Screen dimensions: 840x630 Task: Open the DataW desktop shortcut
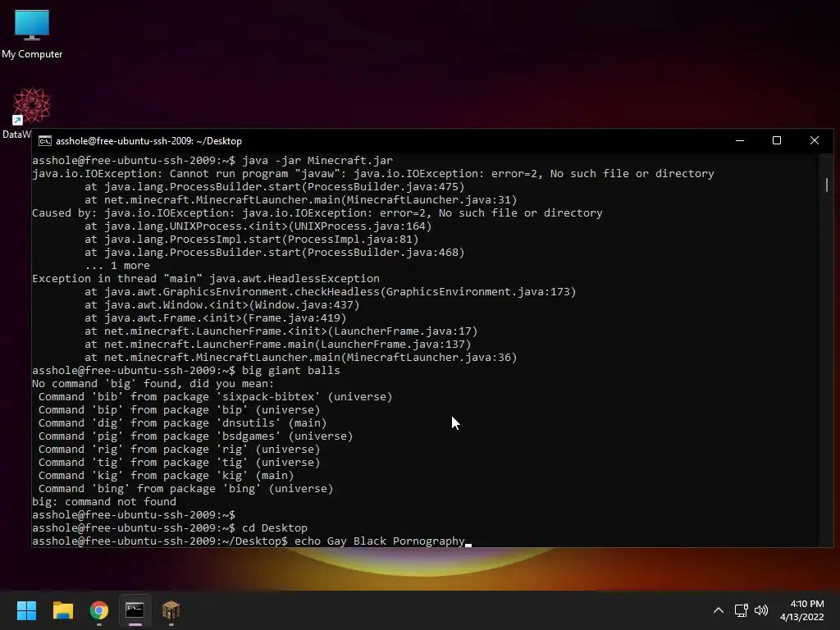(x=31, y=112)
